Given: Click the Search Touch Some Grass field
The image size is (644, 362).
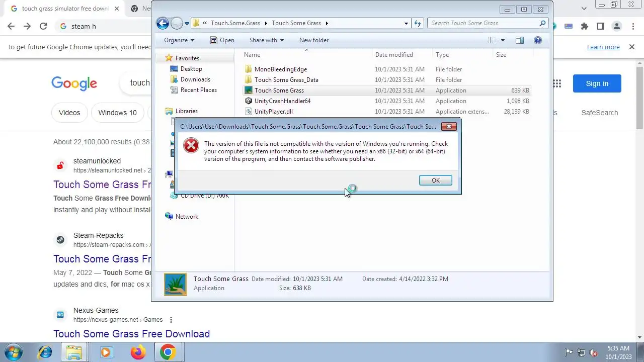Looking at the screenshot, I should (x=483, y=23).
